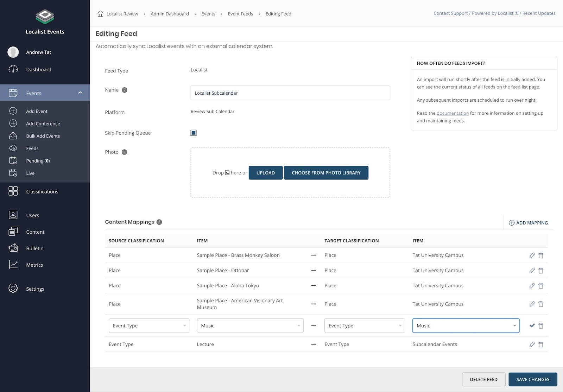Delete the Lecture mapping trash icon
This screenshot has width=563, height=392.
541,344
